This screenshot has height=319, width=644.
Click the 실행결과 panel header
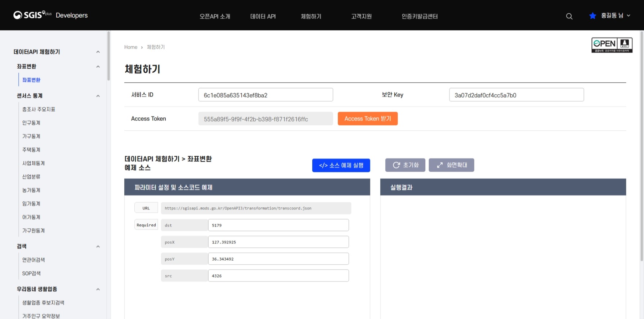[x=503, y=187]
